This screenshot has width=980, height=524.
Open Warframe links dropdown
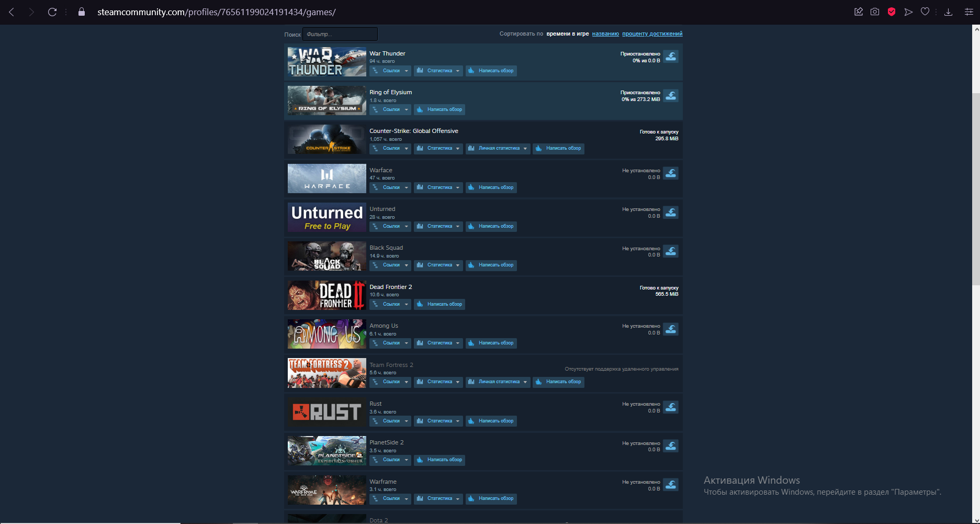click(390, 498)
